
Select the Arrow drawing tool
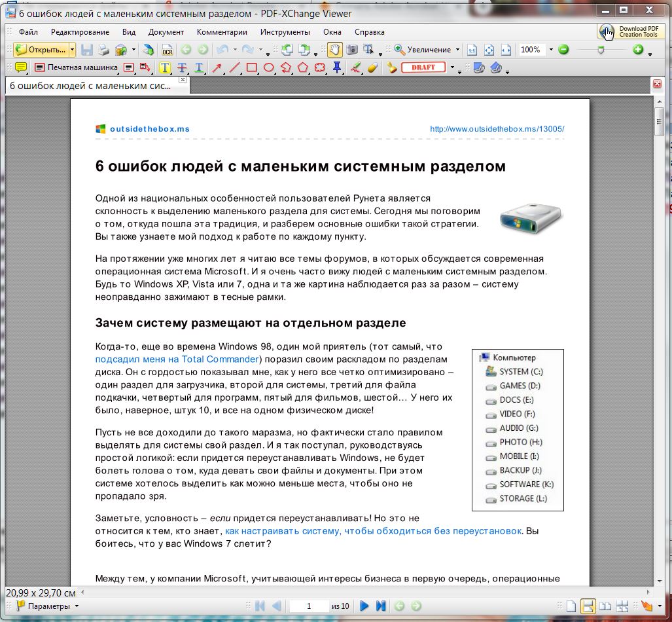tap(217, 67)
